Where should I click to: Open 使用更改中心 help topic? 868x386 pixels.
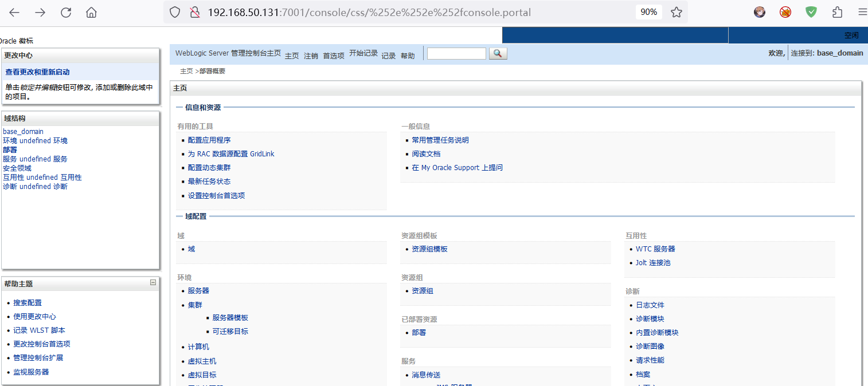coord(34,317)
